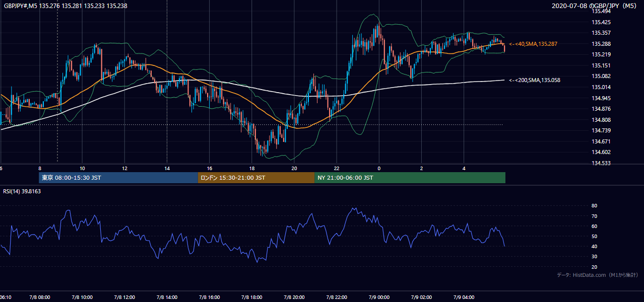Click RSI scale value 40

click(x=595, y=246)
